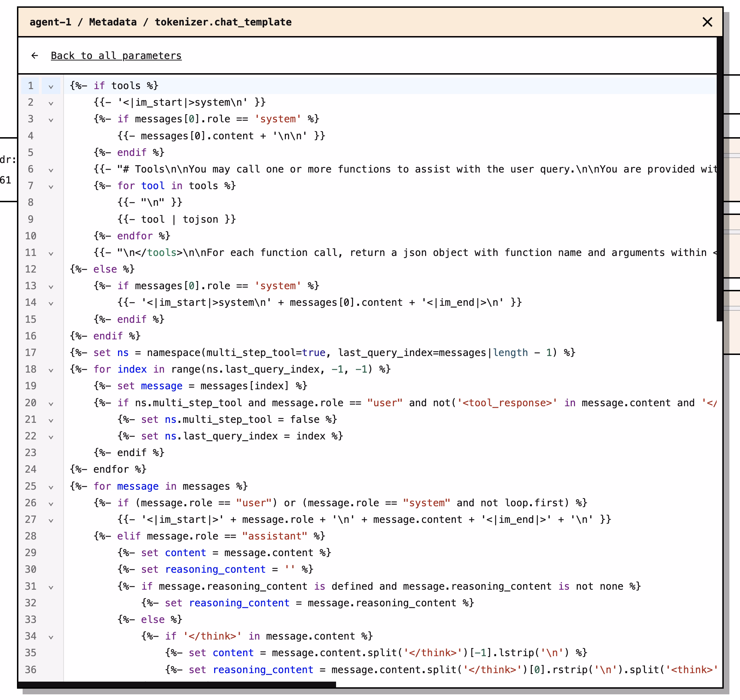The image size is (740, 700).
Task: Click line number 17 in gutter
Action: tap(31, 352)
